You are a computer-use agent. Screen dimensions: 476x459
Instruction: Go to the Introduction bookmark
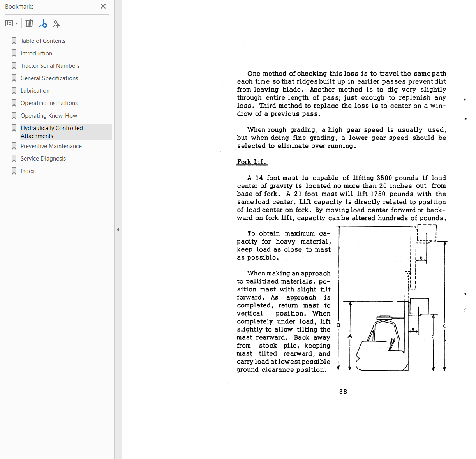click(x=36, y=53)
